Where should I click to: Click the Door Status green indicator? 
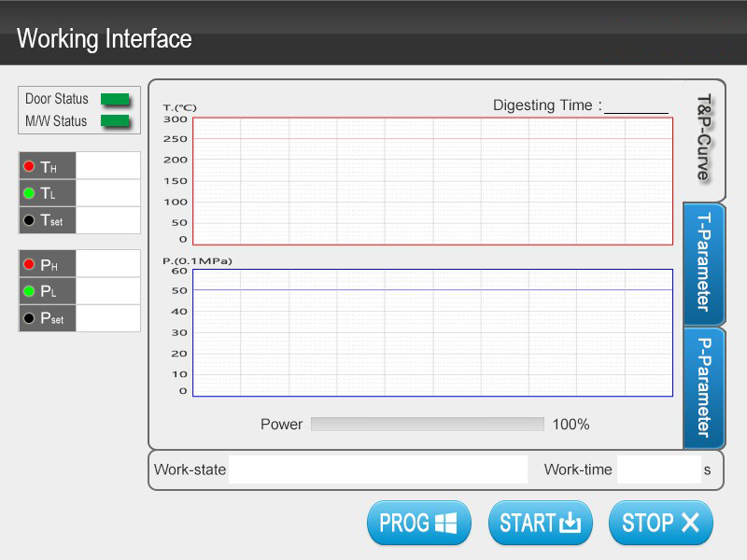pyautogui.click(x=115, y=99)
